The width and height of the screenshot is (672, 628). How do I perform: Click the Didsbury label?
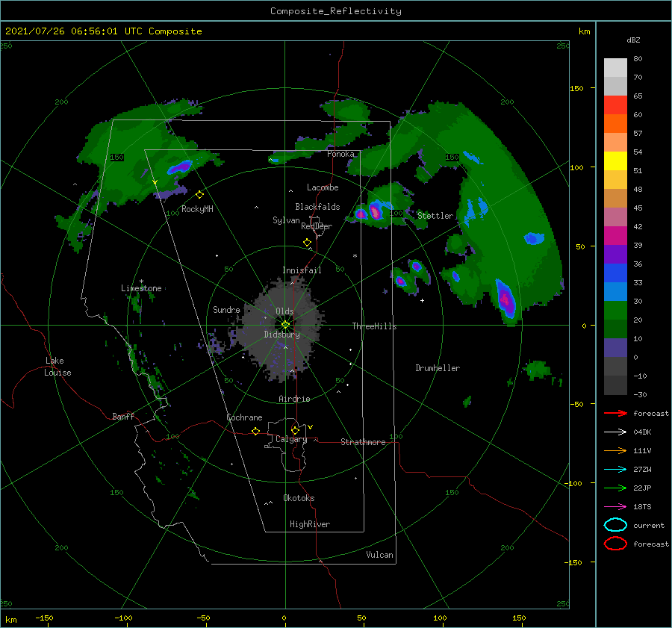(282, 335)
